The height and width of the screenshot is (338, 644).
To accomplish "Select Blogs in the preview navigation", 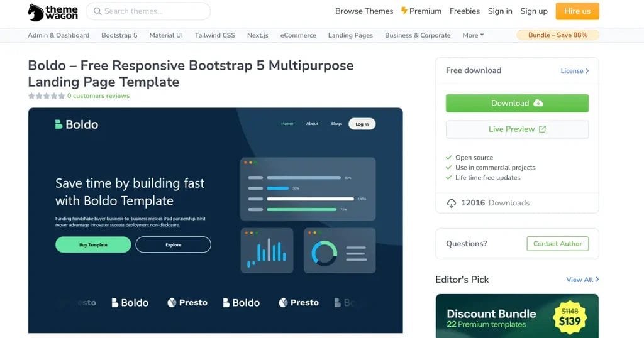I will tap(336, 124).
